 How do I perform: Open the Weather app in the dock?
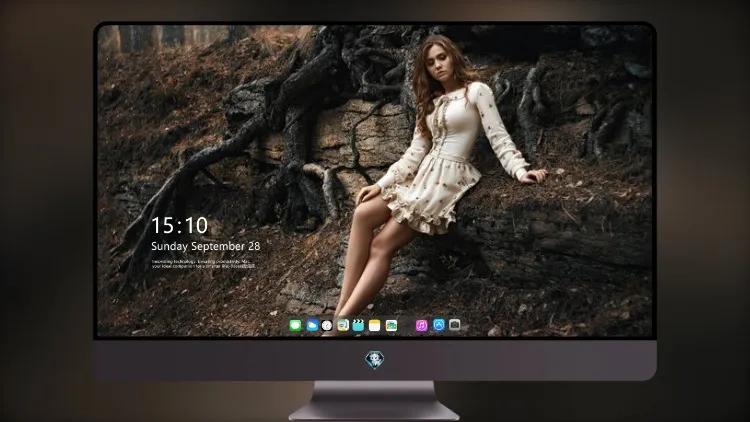312,325
